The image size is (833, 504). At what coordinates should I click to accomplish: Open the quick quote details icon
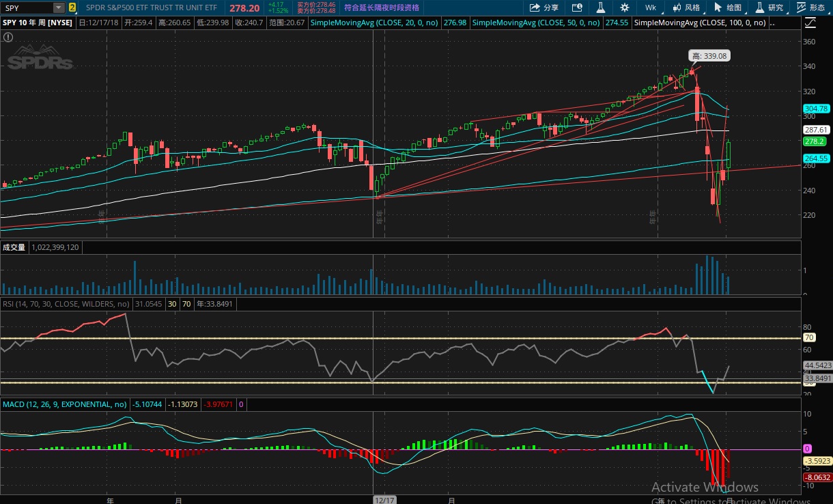[577, 8]
